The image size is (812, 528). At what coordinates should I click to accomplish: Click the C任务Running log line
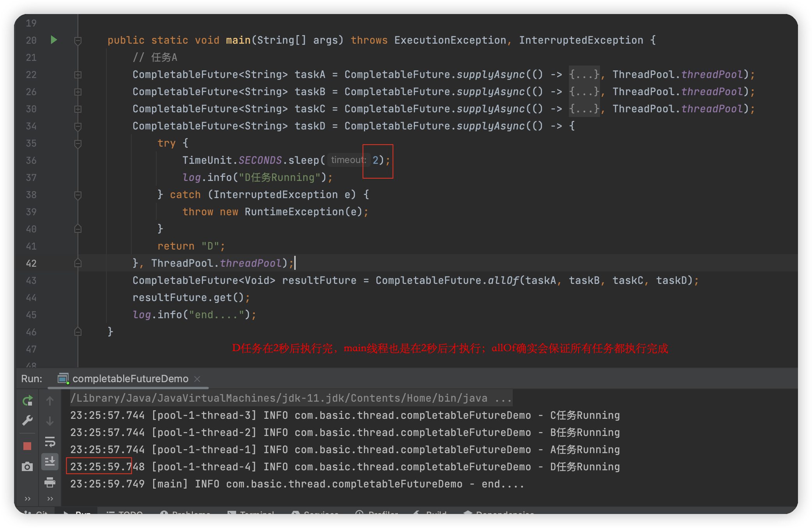345,415
